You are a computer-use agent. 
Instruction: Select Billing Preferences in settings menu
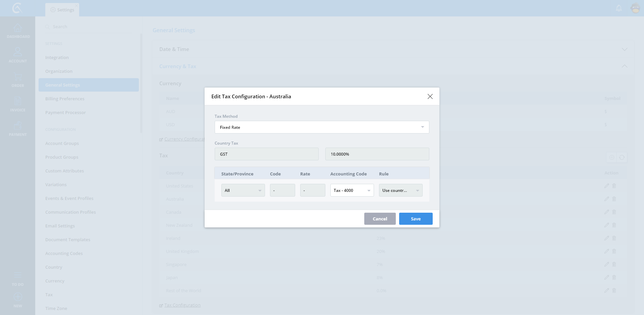[65, 99]
